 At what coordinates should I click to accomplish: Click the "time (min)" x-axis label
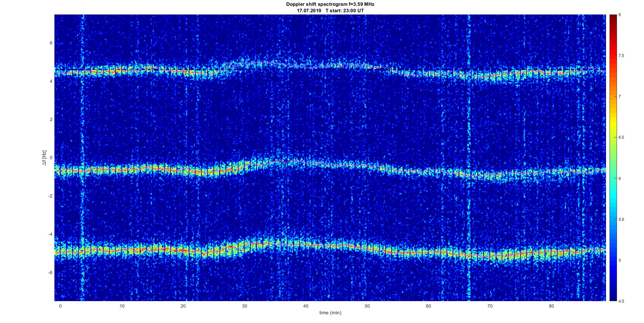(330, 313)
